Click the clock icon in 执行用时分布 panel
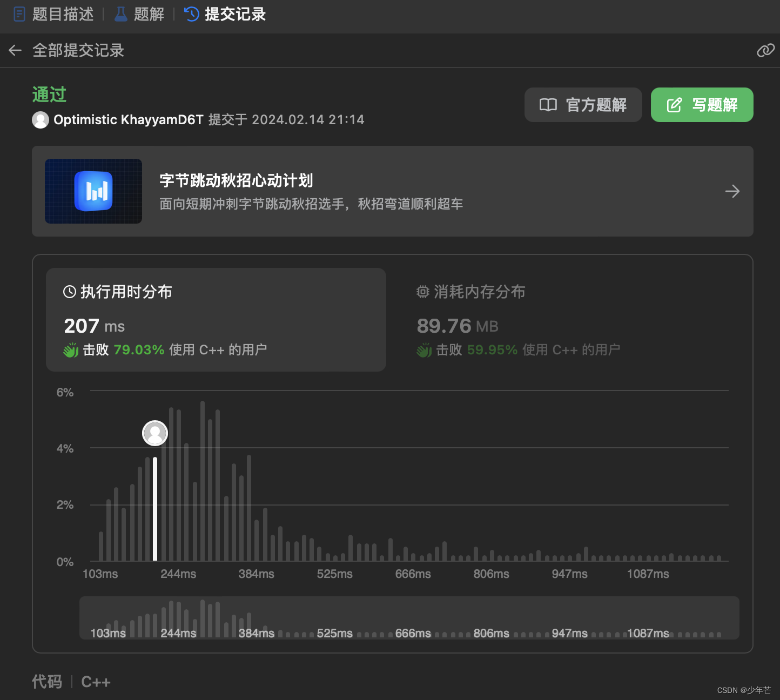 coord(70,292)
